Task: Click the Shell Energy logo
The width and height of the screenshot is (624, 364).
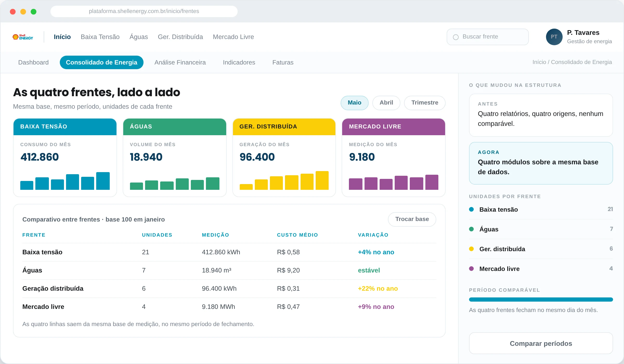Action: (x=23, y=37)
